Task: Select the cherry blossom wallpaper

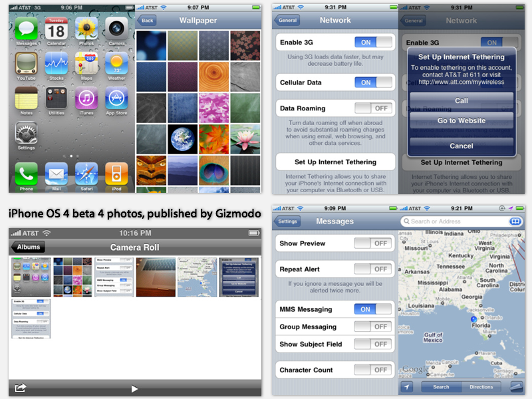Action: click(x=245, y=46)
